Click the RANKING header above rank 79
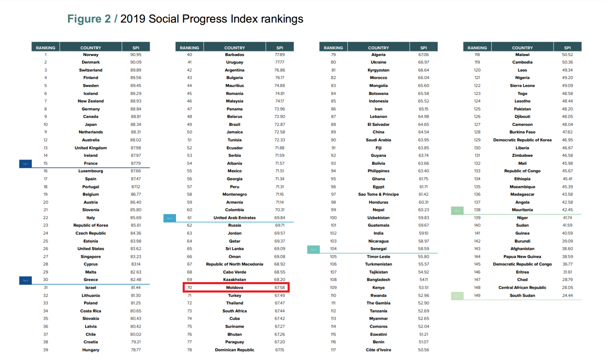The image size is (604, 364). 333,48
